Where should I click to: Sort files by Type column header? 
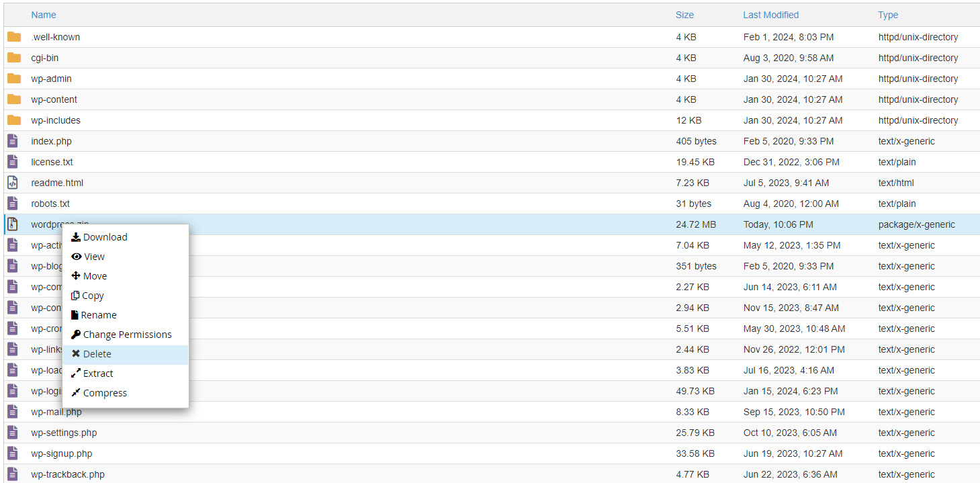(887, 15)
